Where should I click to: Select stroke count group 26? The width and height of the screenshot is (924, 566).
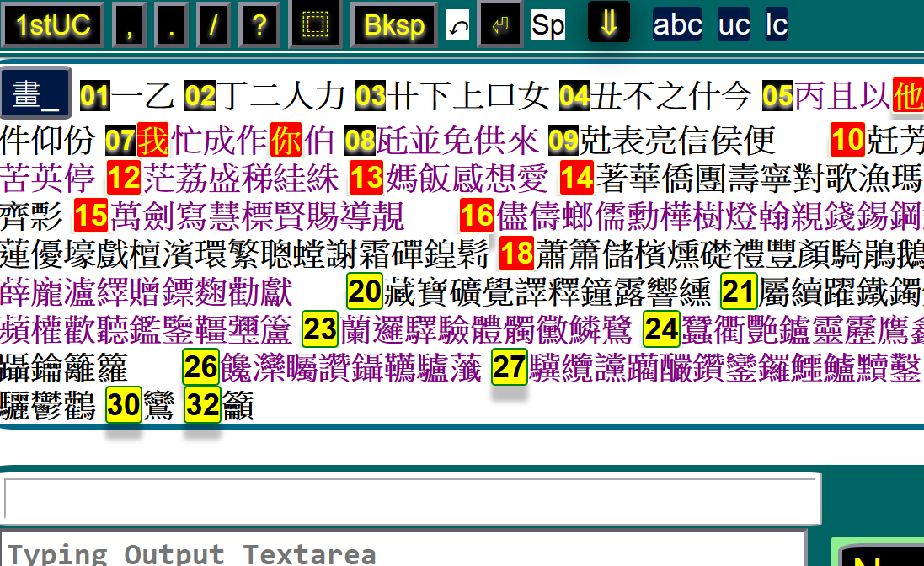201,366
